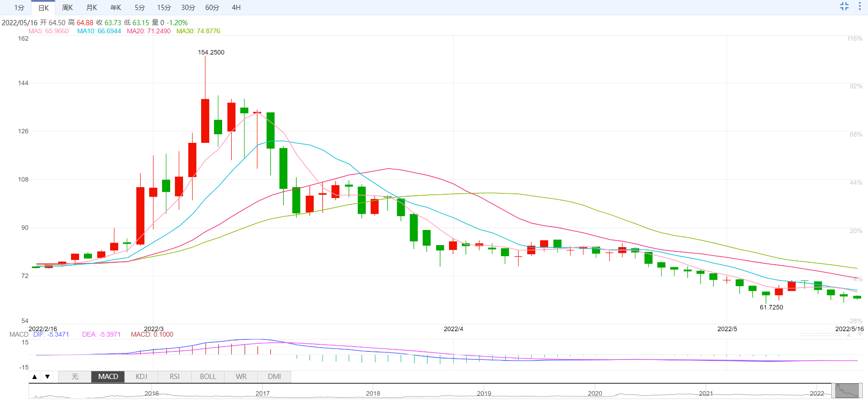Choose 无 to hide the indicator
Image resolution: width=868 pixels, height=409 pixels.
[75, 377]
